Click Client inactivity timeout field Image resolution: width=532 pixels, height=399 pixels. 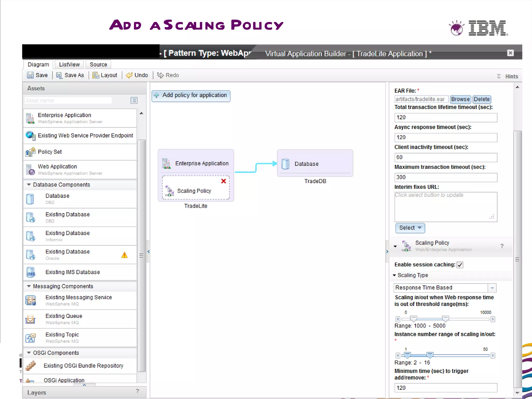click(x=446, y=157)
